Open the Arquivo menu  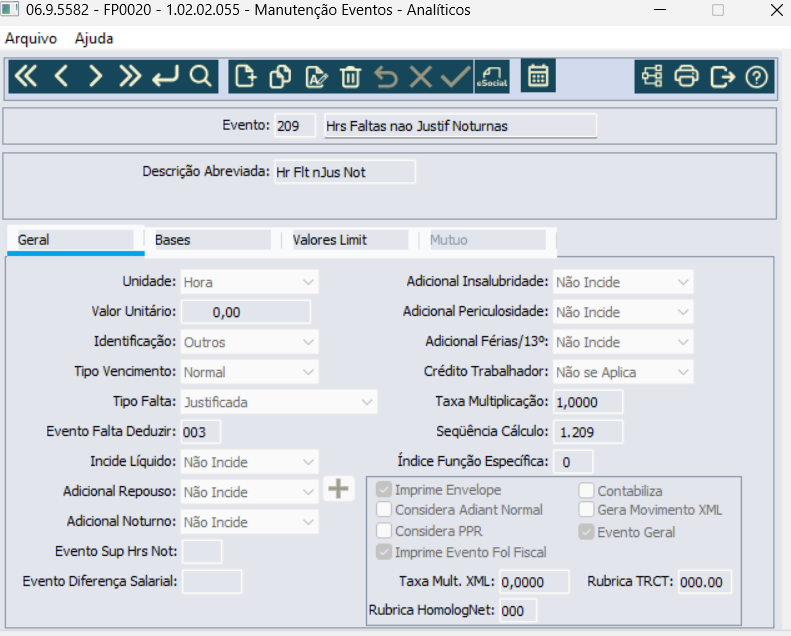tap(31, 38)
